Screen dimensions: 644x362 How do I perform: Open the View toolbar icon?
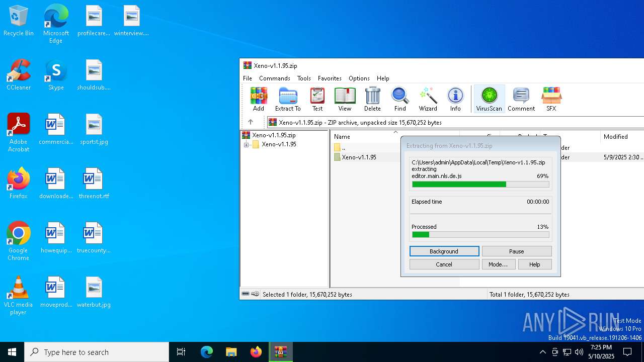pyautogui.click(x=345, y=99)
